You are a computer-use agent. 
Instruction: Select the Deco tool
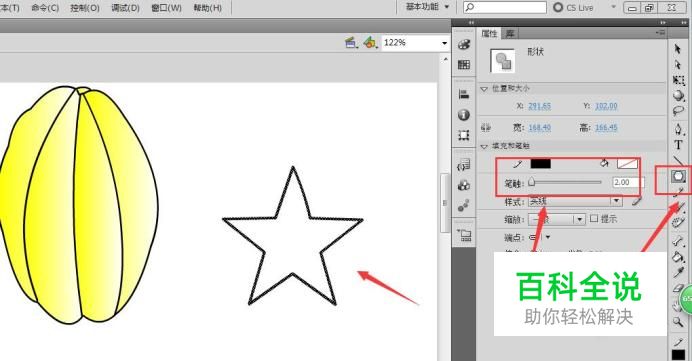click(678, 222)
